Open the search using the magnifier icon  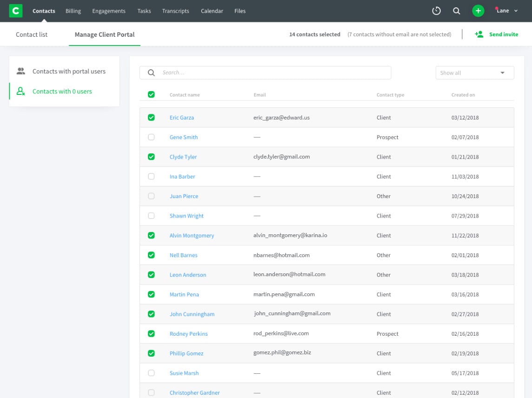[456, 10]
